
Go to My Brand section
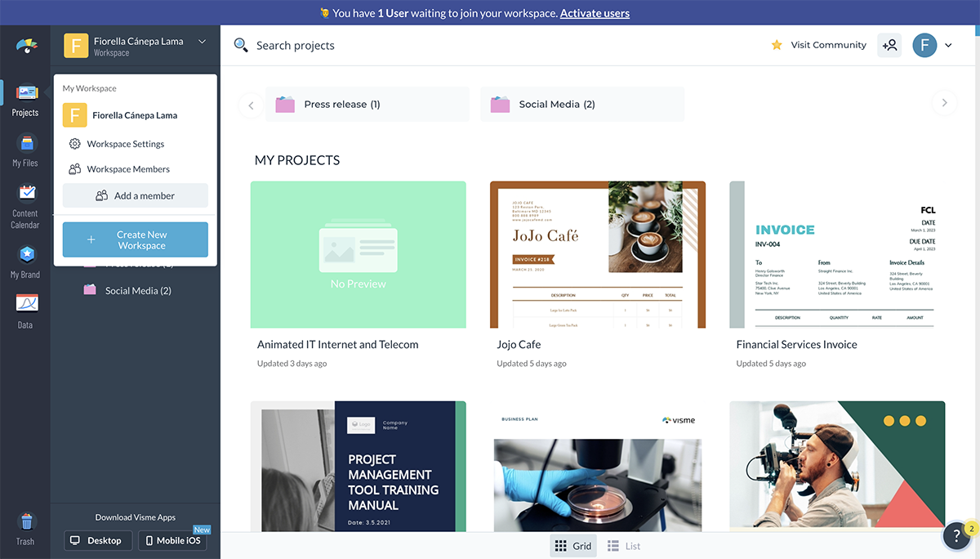click(x=25, y=262)
